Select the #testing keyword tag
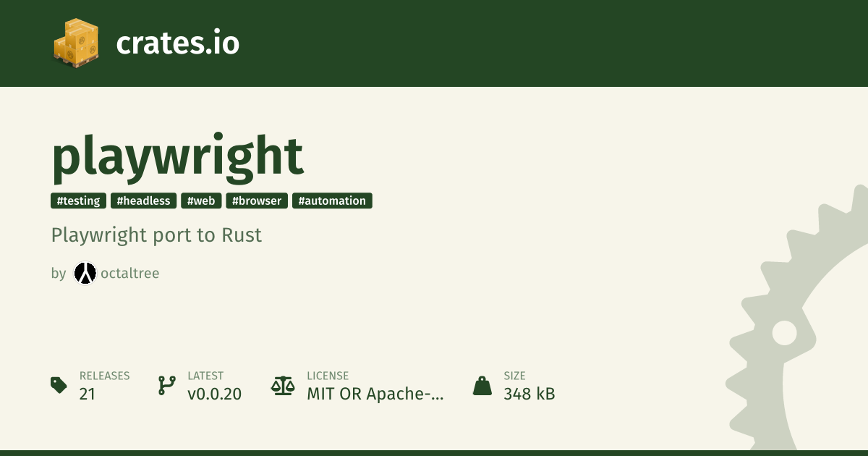 coord(79,200)
